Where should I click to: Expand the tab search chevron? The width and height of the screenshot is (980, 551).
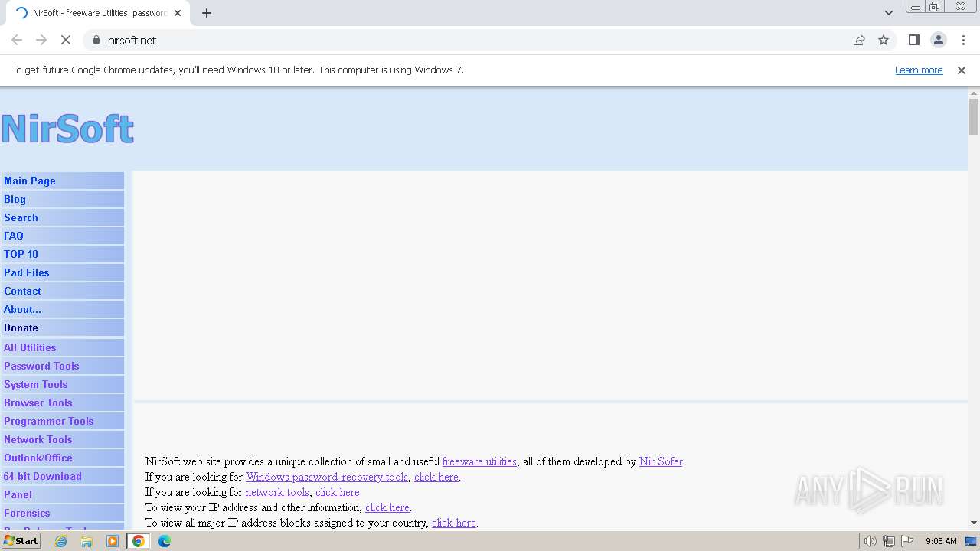point(889,13)
